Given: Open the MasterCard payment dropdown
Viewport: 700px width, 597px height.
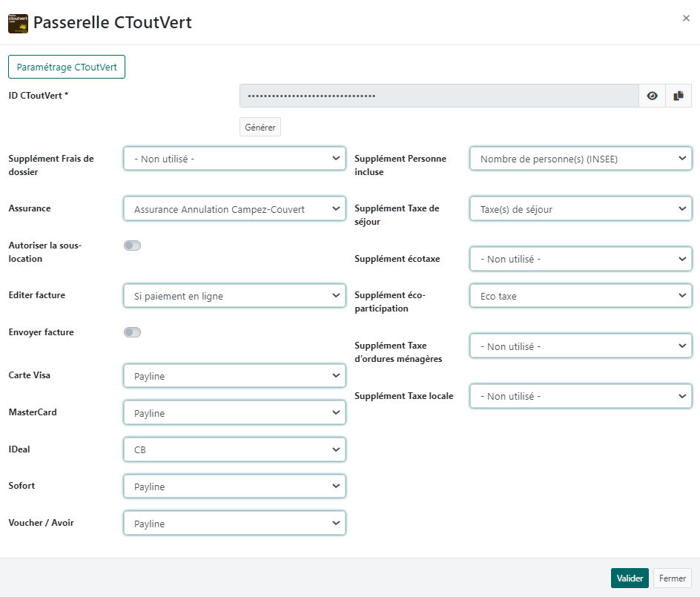Looking at the screenshot, I should tap(234, 413).
